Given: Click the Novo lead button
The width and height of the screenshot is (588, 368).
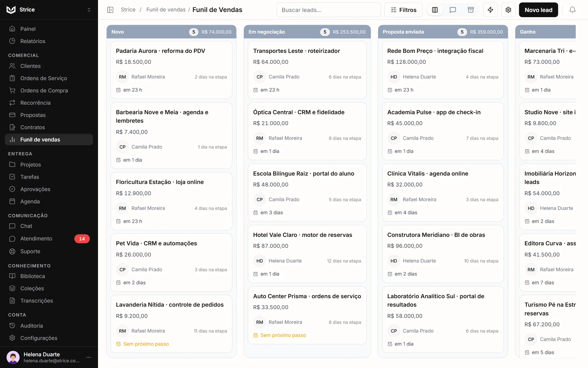Looking at the screenshot, I should tap(538, 10).
